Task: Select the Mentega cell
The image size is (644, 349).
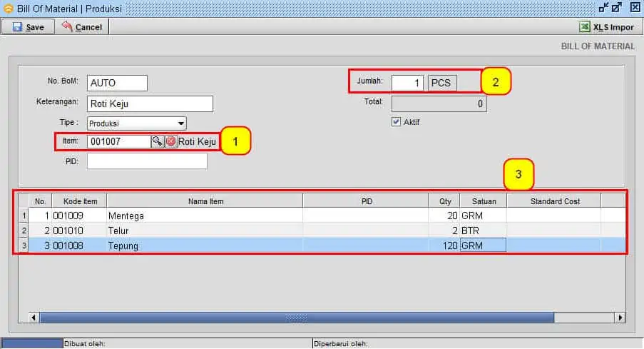Action: pyautogui.click(x=205, y=216)
